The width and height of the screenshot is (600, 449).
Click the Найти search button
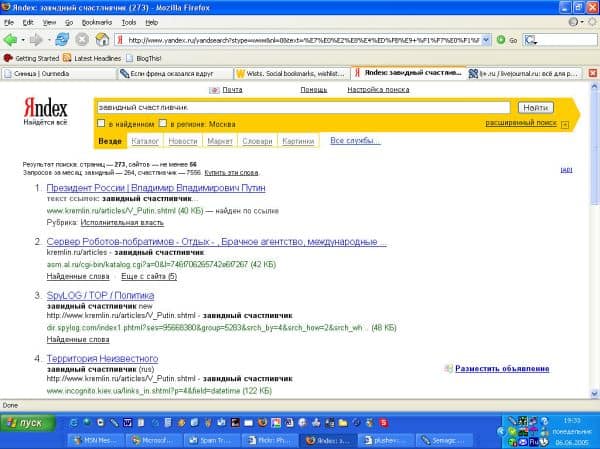pos(536,108)
